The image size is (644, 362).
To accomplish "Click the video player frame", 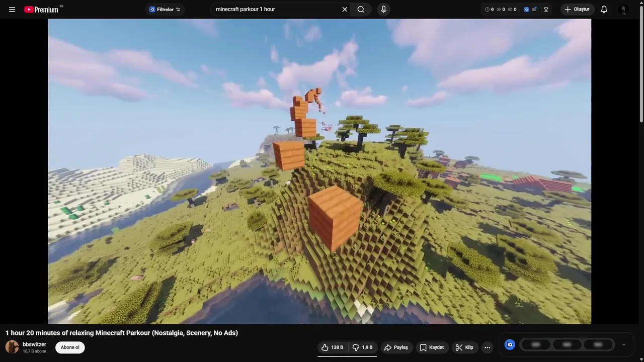I will [319, 171].
